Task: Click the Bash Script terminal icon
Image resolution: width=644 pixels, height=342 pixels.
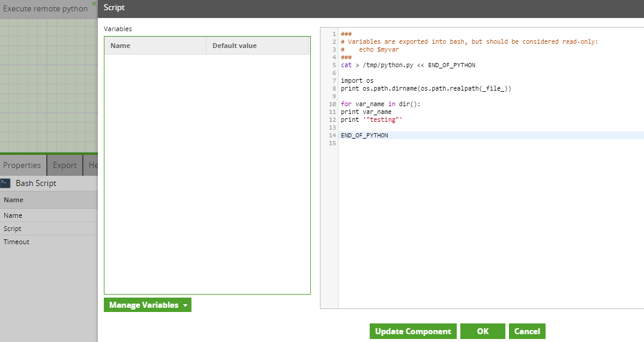Action: (5, 183)
